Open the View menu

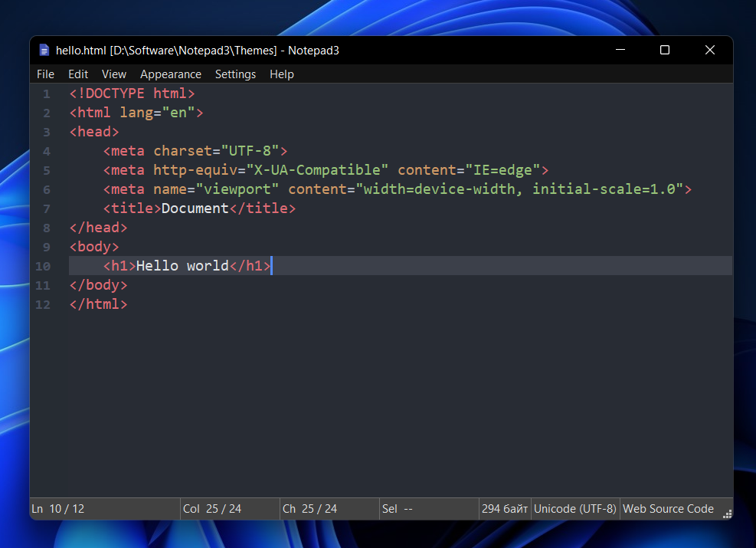point(114,74)
